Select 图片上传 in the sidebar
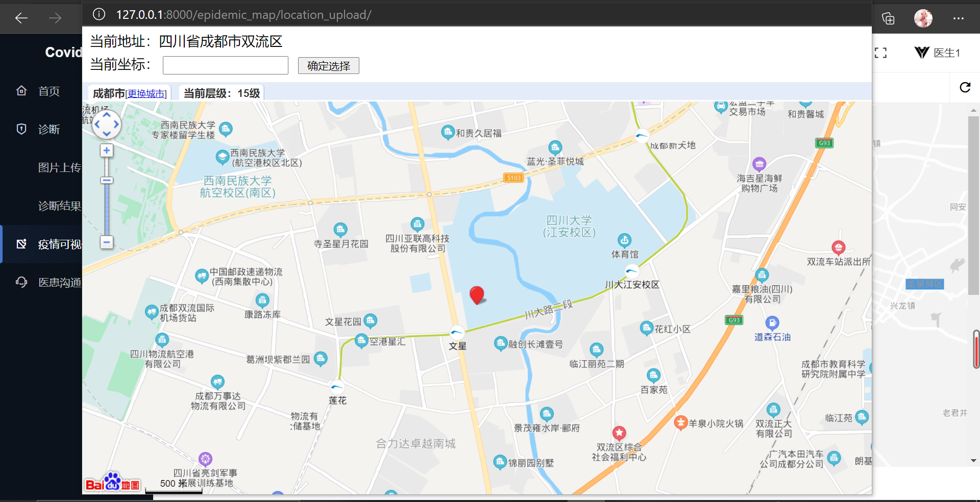The height and width of the screenshot is (502, 980). [x=60, y=168]
